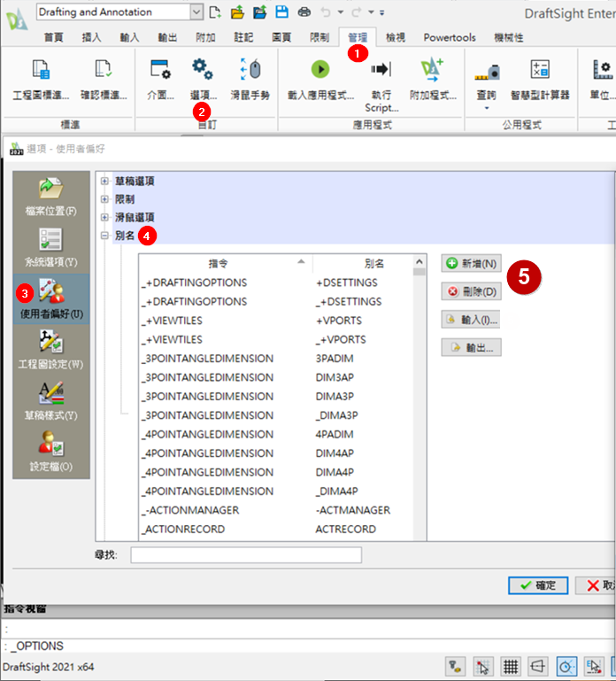Select 工程圖設定(W) in options sidebar

51,350
